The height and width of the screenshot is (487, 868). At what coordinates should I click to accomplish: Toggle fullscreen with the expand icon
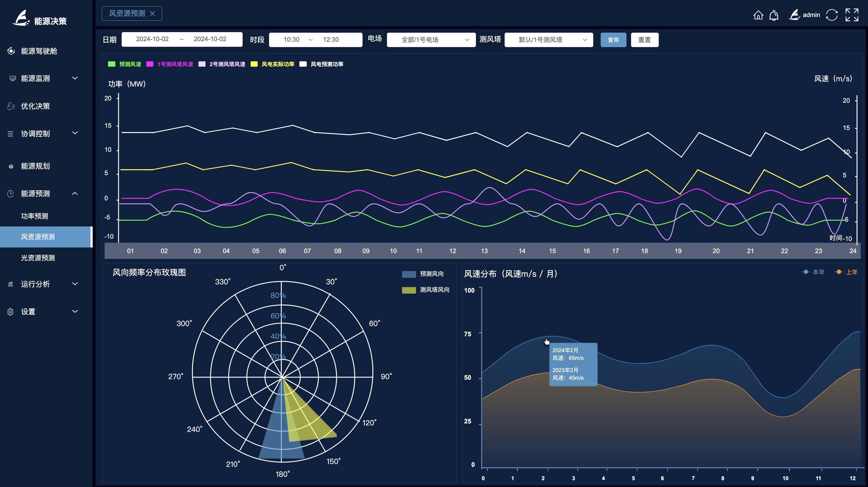852,15
